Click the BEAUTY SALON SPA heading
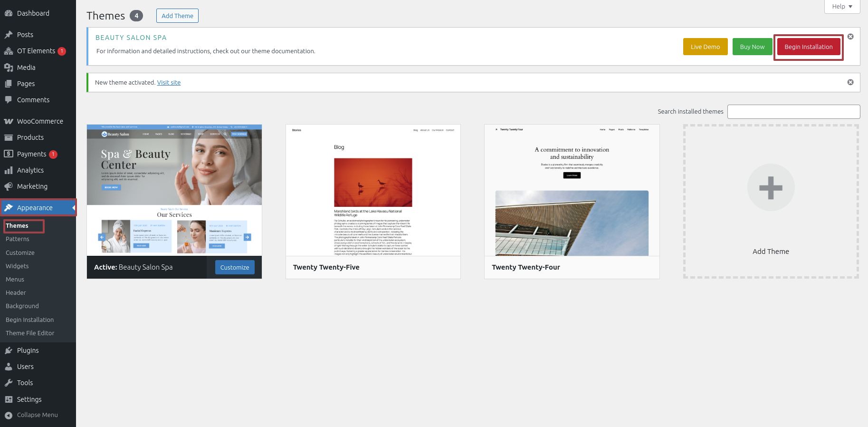The image size is (868, 427). (x=131, y=38)
